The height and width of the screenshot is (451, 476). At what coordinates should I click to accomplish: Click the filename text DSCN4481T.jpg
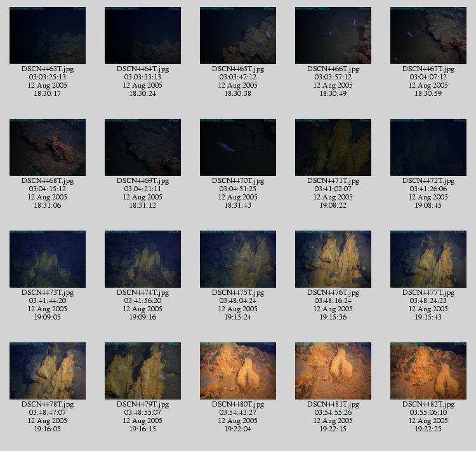click(x=333, y=405)
